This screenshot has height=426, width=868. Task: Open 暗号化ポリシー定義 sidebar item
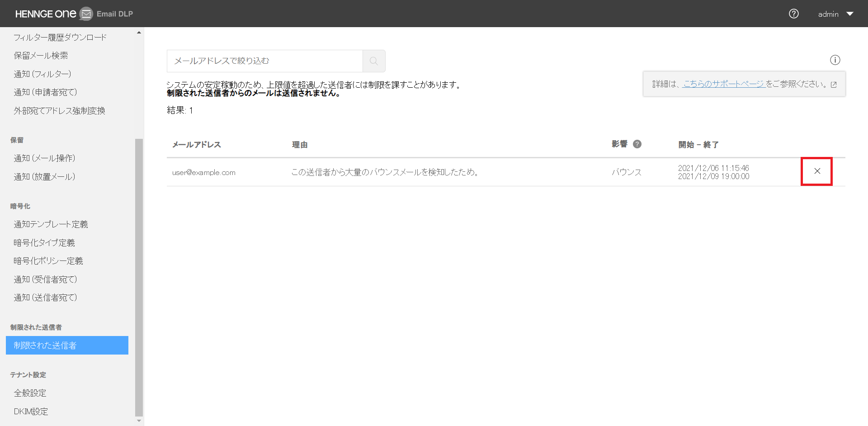click(x=48, y=261)
